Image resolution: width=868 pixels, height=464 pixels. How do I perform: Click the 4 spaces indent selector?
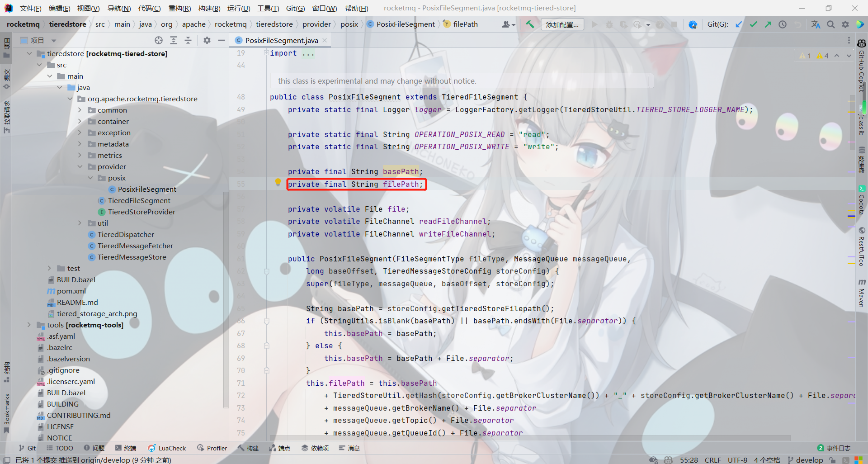[767, 459]
